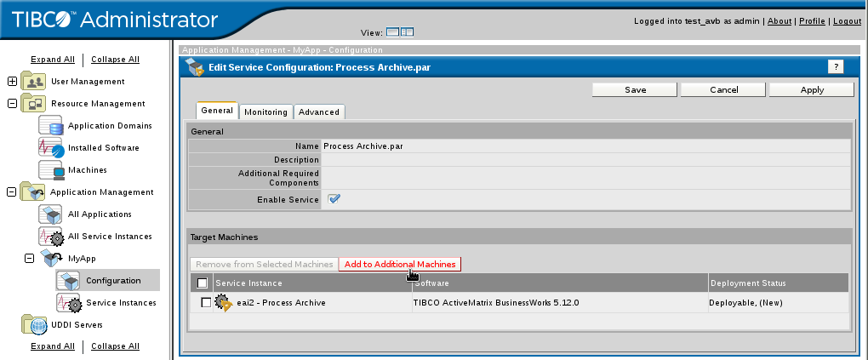Switch to single-pane view icon
Screen dimensions: 868x360
point(392,32)
